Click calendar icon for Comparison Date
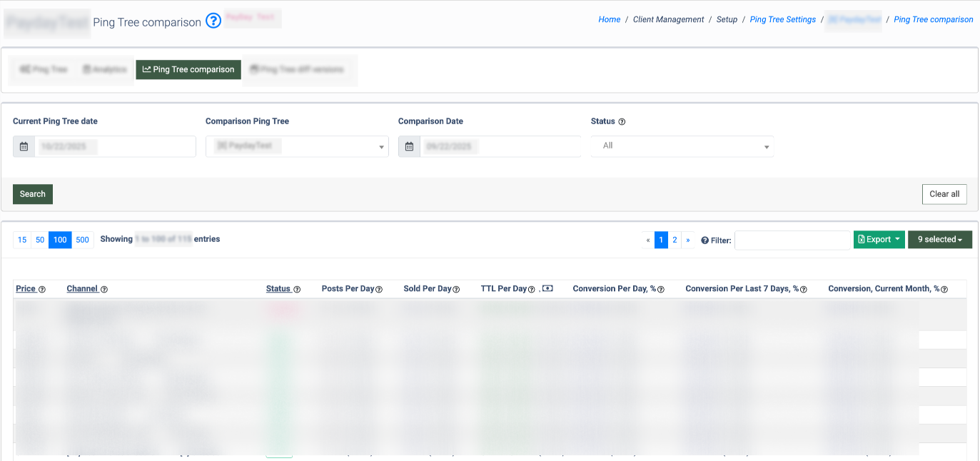Image resolution: width=980 pixels, height=461 pixels. pyautogui.click(x=409, y=146)
